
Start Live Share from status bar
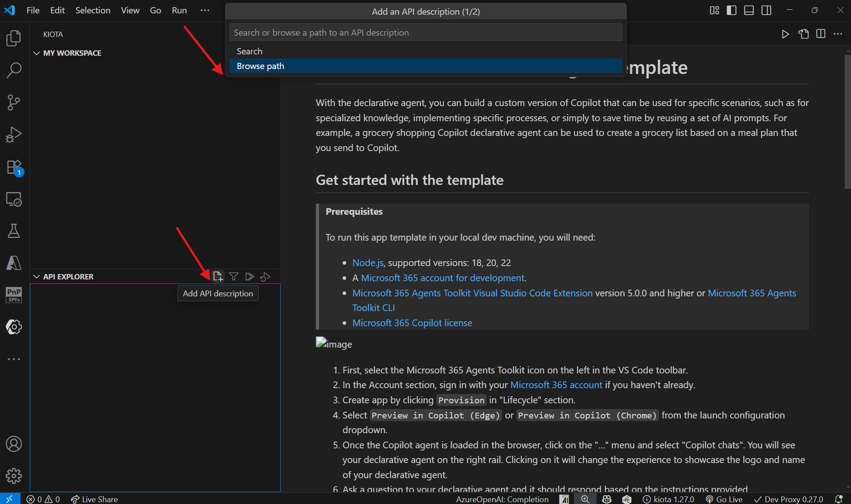point(94,499)
